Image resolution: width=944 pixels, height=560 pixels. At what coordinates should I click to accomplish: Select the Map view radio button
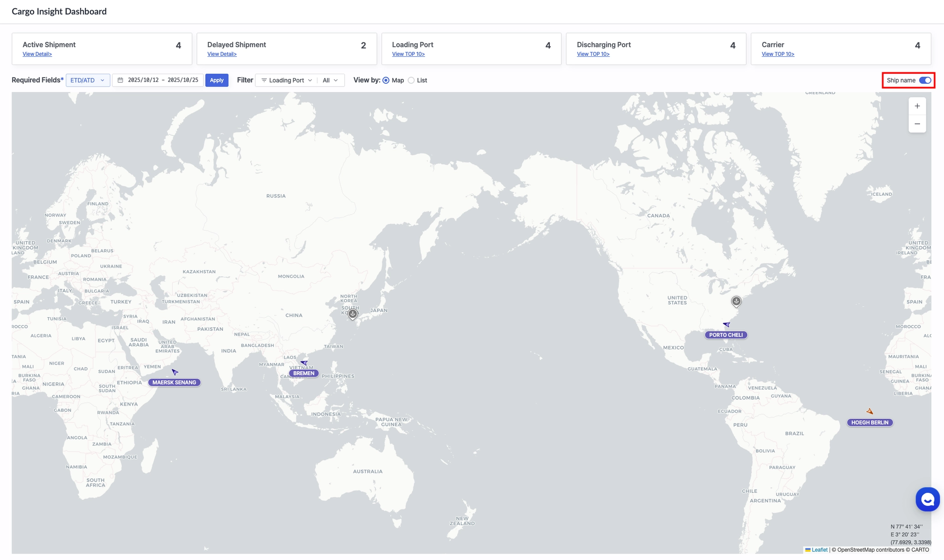386,81
